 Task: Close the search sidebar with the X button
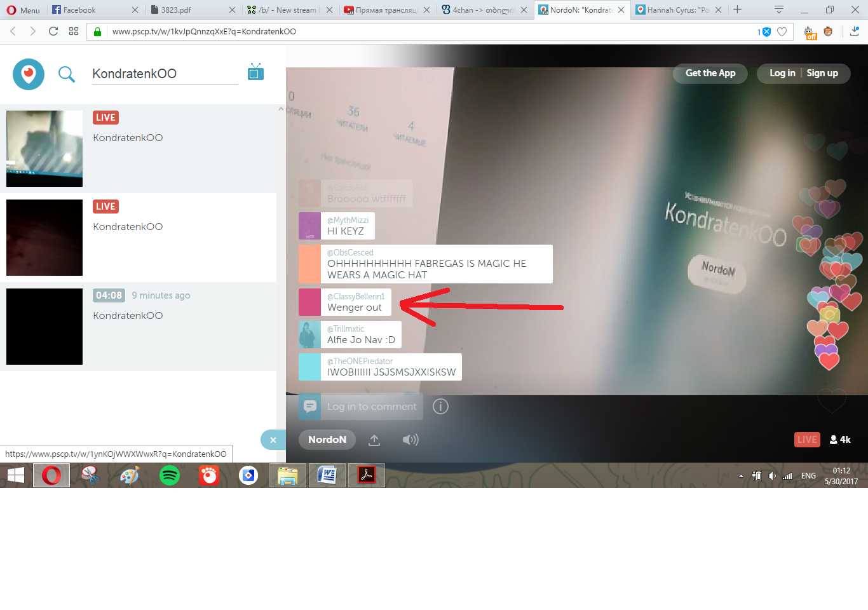273,440
